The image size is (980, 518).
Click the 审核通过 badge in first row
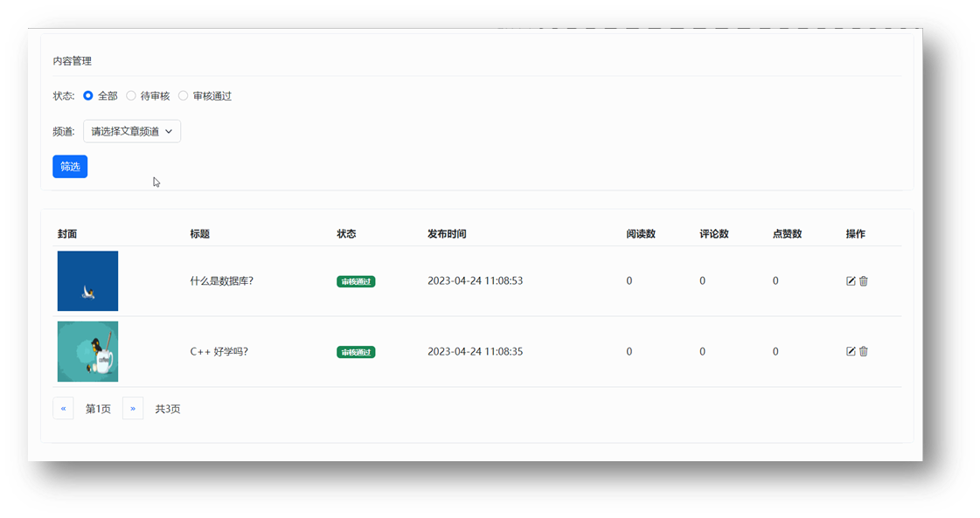[356, 281]
